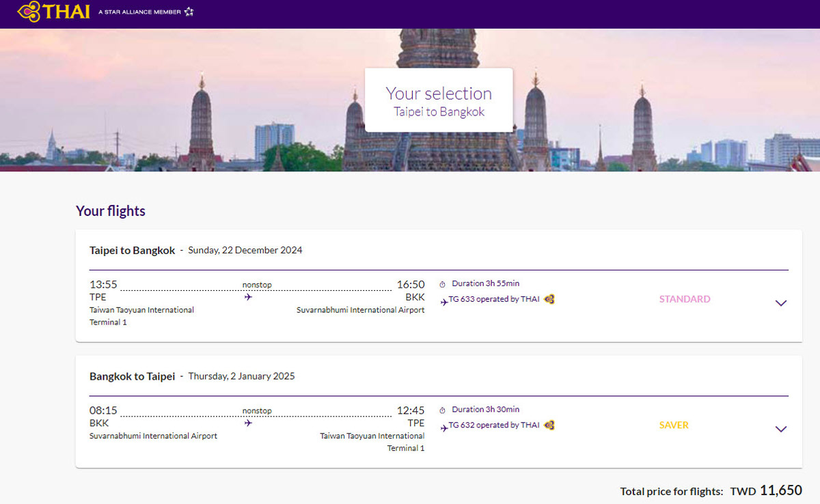Viewport: 820px width, 504px height.
Task: Click the Star Alliance star icon
Action: click(x=189, y=12)
